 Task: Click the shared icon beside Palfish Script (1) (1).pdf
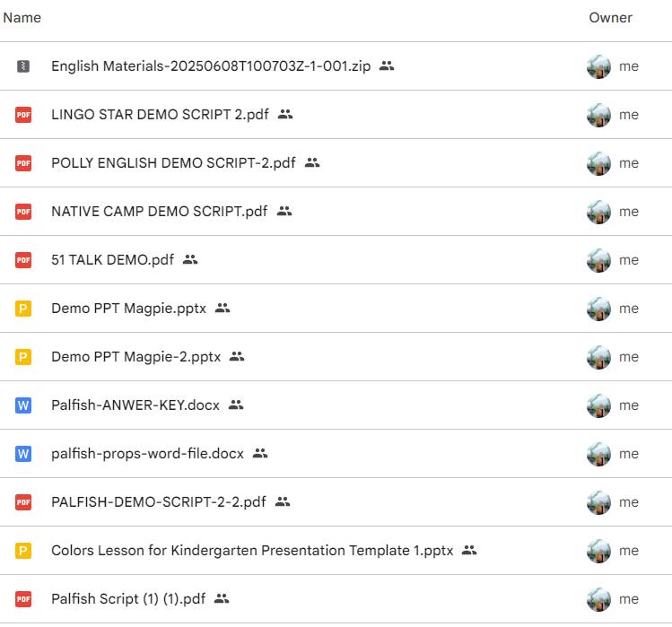[x=222, y=598]
